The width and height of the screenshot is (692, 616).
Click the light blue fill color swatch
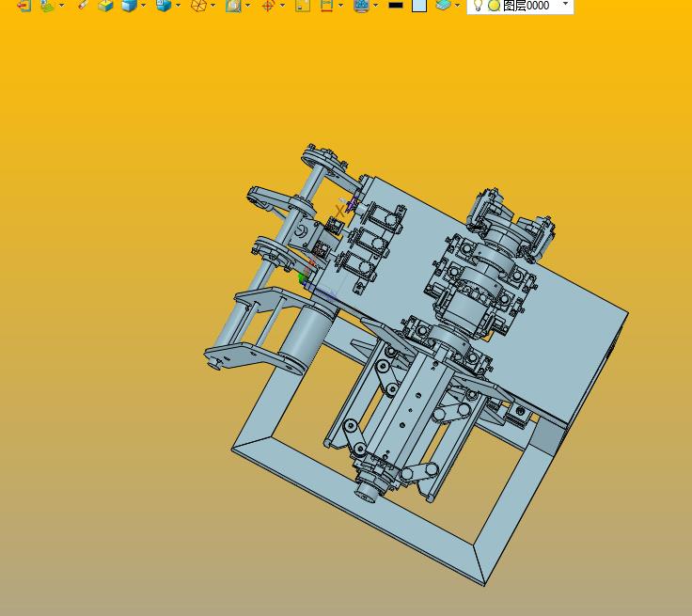(x=419, y=6)
